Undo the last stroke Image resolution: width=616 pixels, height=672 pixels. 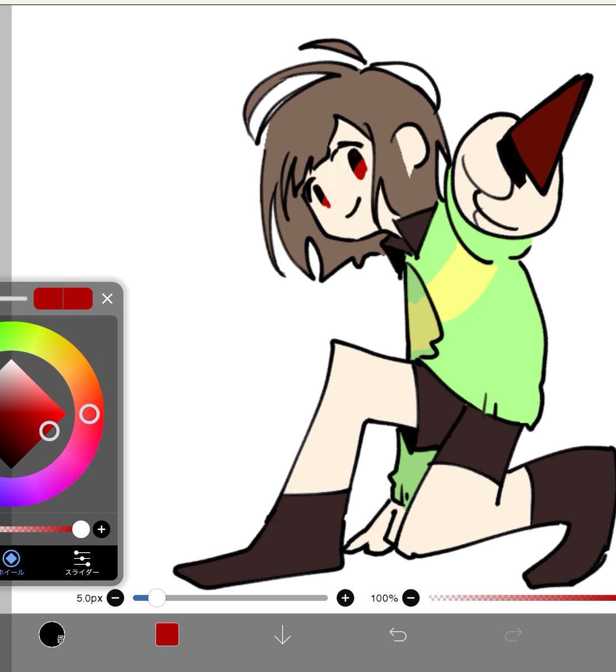pyautogui.click(x=398, y=634)
